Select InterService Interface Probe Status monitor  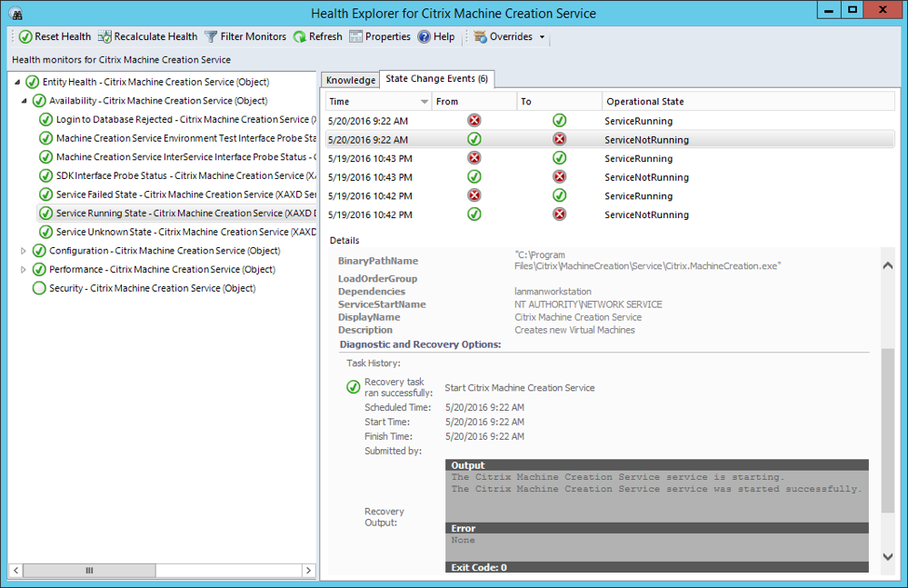186,157
